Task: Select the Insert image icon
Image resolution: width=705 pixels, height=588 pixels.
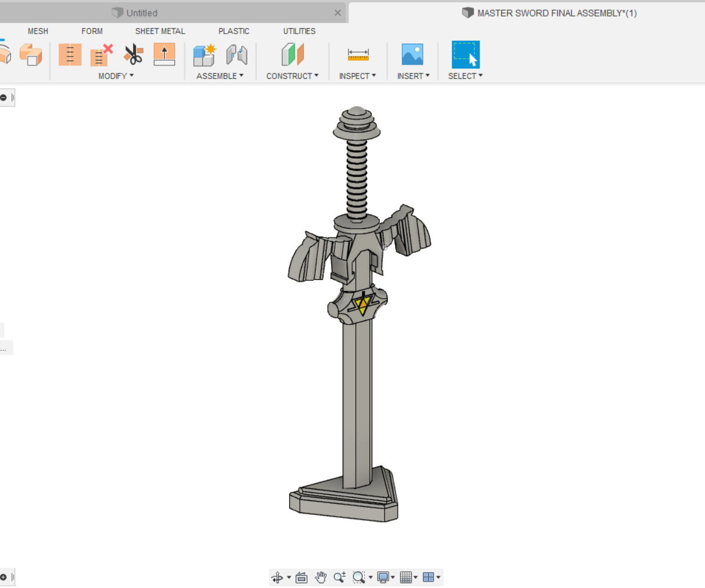Action: coord(412,55)
